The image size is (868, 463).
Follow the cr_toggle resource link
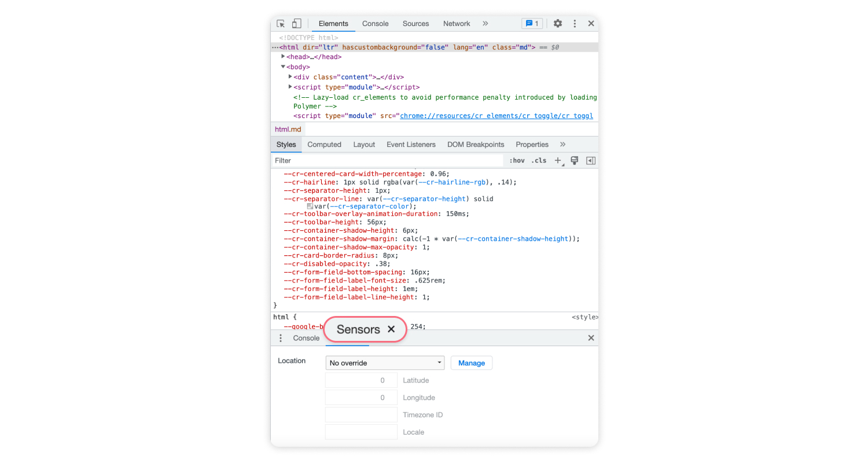pos(496,115)
